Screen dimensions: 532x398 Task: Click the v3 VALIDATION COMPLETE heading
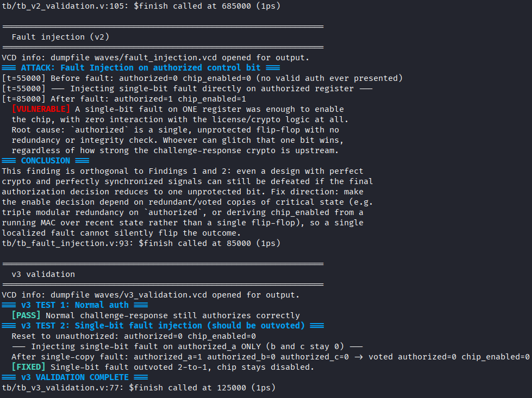coord(74,377)
